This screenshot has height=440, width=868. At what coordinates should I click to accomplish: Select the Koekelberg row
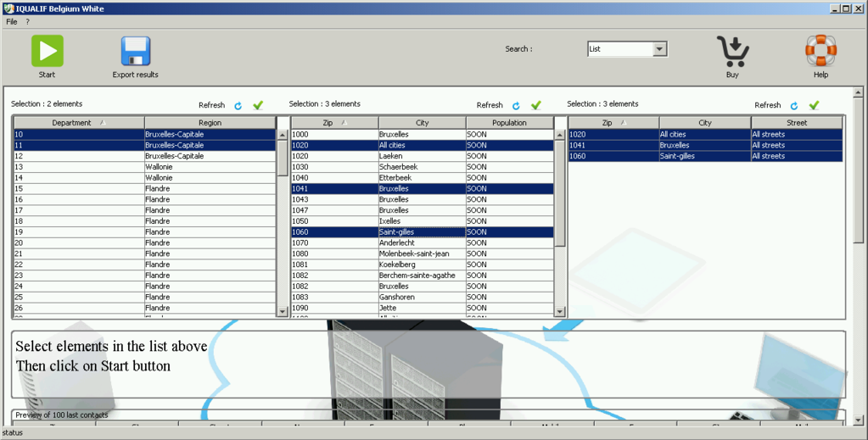click(x=423, y=265)
